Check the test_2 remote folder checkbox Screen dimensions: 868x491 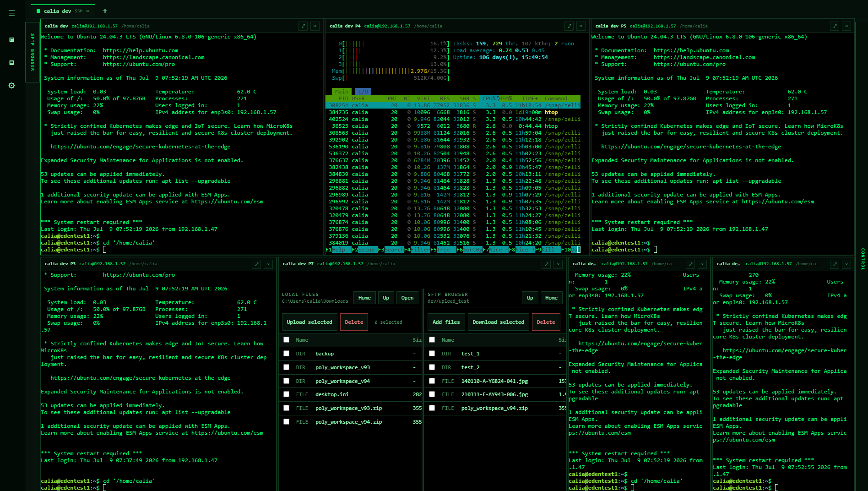pos(432,367)
